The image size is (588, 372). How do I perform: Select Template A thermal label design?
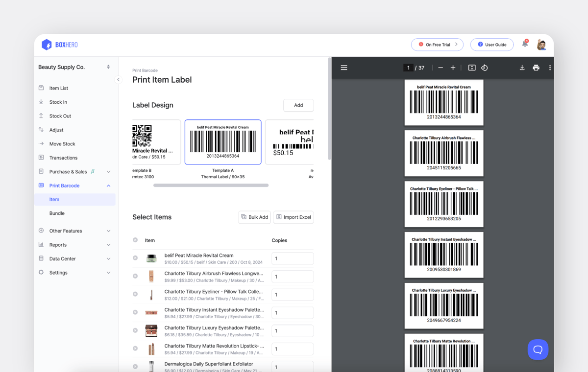223,142
